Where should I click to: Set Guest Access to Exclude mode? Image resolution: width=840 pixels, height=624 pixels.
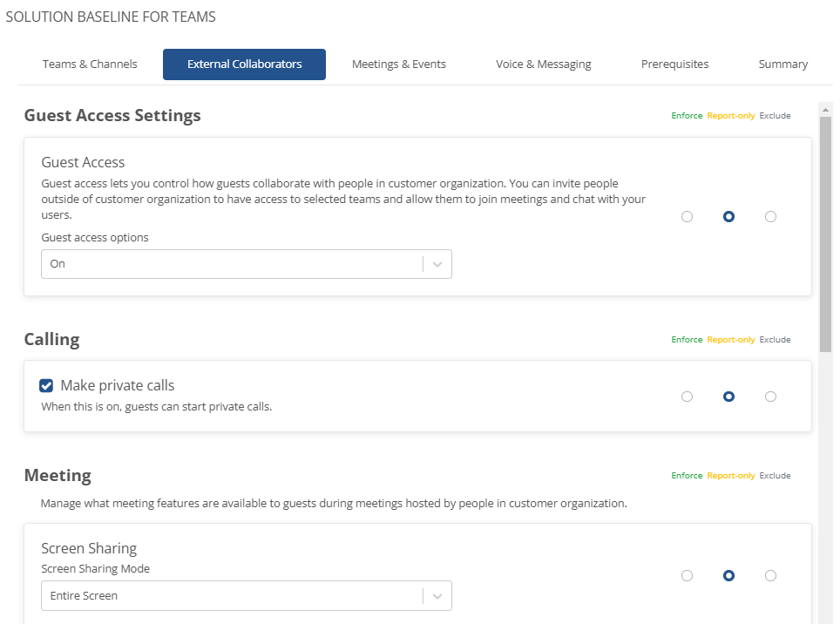770,216
